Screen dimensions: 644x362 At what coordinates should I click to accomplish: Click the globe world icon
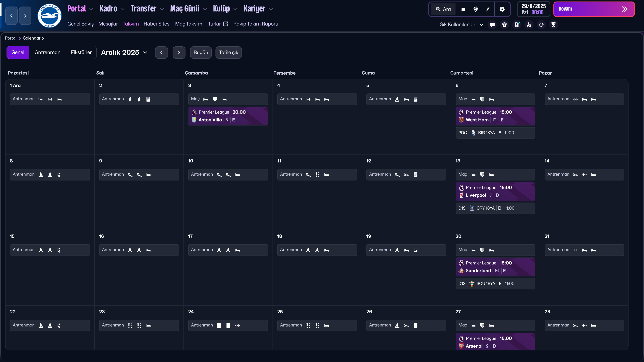[475, 9]
